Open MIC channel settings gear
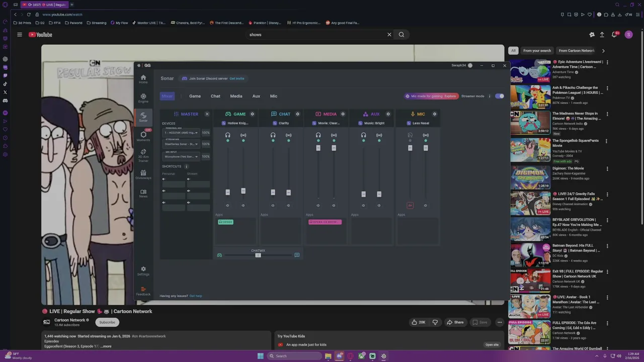Screen dimensions: 644x362 pos(435,114)
